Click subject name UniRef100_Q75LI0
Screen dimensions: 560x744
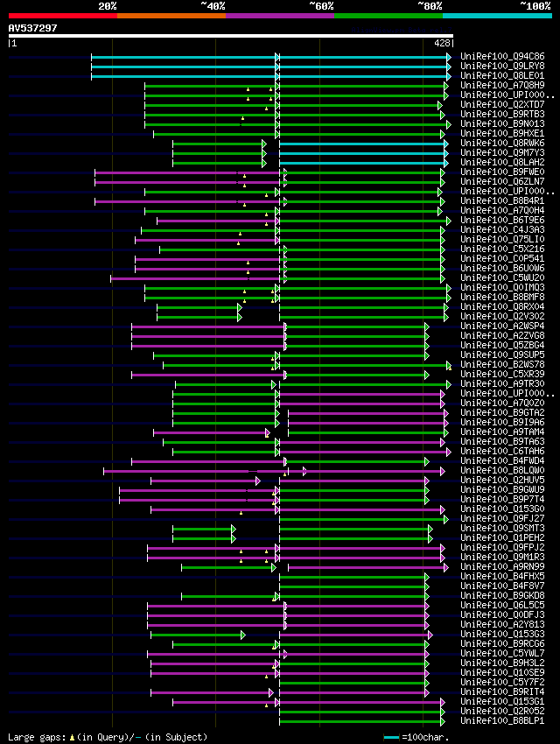(502, 240)
